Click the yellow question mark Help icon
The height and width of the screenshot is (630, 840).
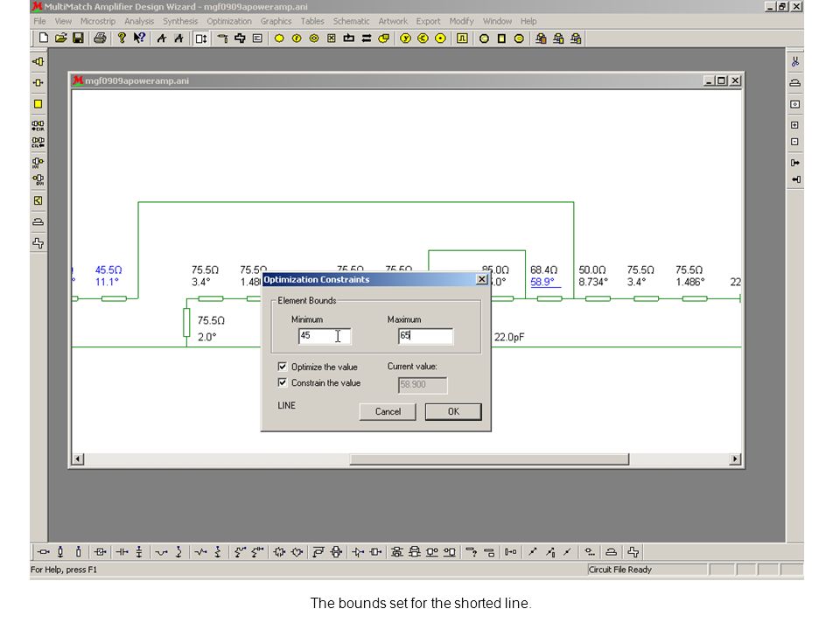point(122,38)
